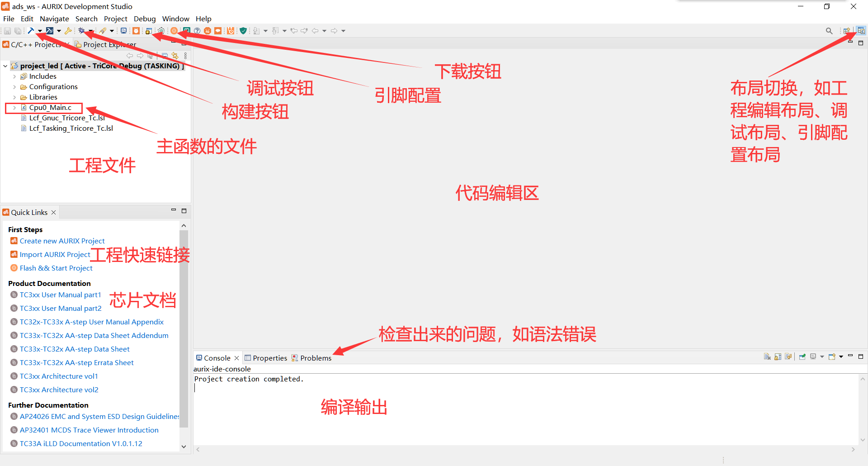Image resolution: width=868 pixels, height=466 pixels.
Task: Select the Lcf_Tasking_Tricore_Tc.lsl file
Action: [71, 128]
